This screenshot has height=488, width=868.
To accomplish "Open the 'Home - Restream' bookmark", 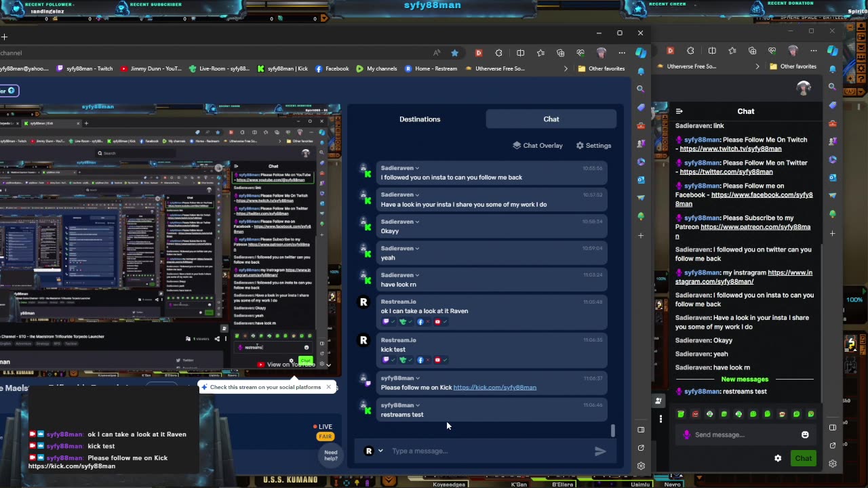I will pyautogui.click(x=431, y=68).
